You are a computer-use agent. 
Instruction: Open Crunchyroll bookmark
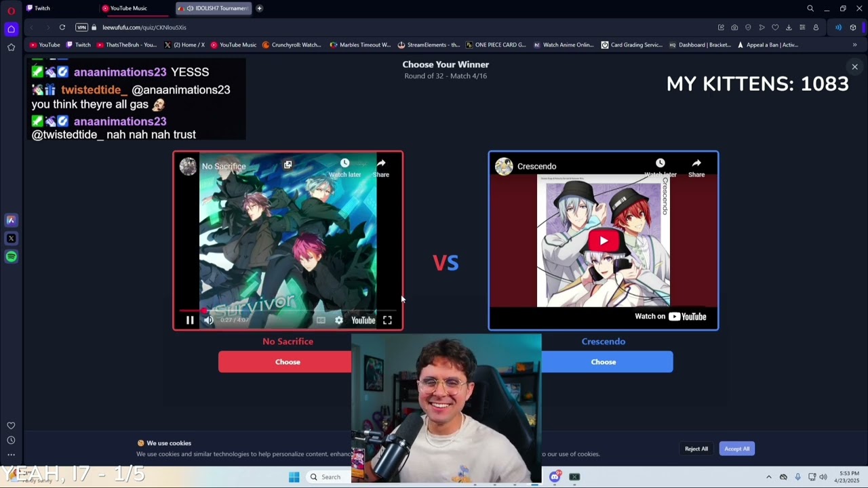point(292,45)
